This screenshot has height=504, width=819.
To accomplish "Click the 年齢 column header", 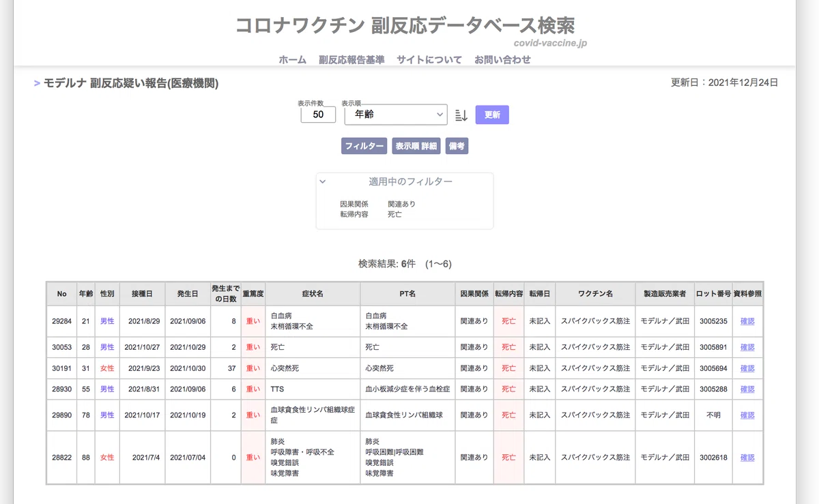I will point(86,294).
